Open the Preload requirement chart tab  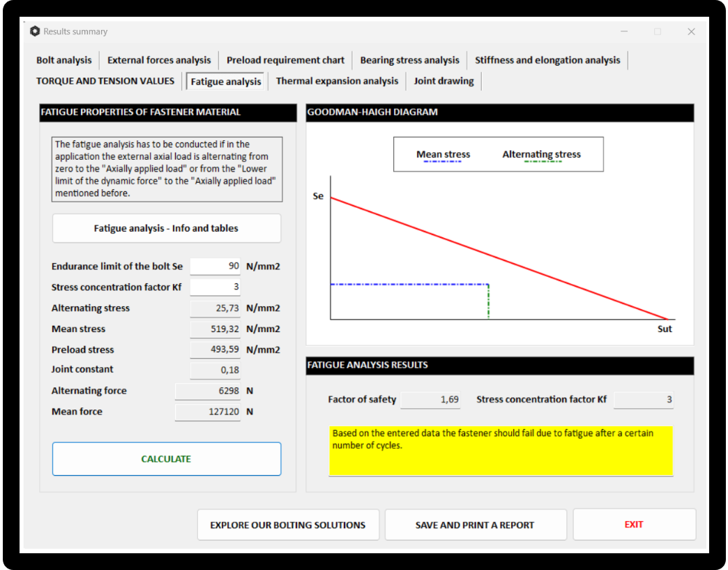coord(285,61)
